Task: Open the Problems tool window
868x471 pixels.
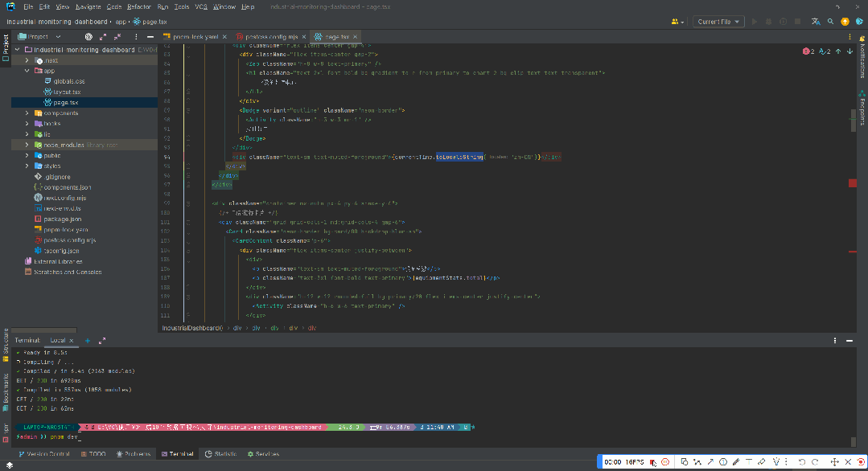Action: point(134,454)
